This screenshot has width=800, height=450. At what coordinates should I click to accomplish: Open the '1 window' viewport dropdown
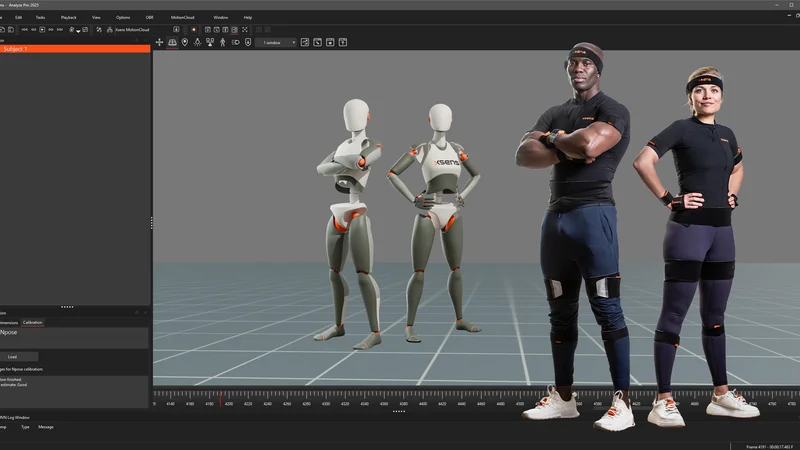point(276,42)
